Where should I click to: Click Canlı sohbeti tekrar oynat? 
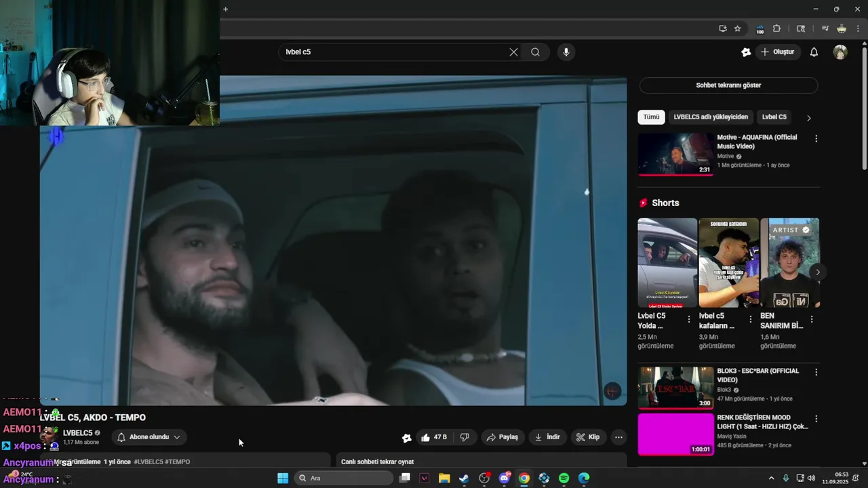pyautogui.click(x=377, y=462)
